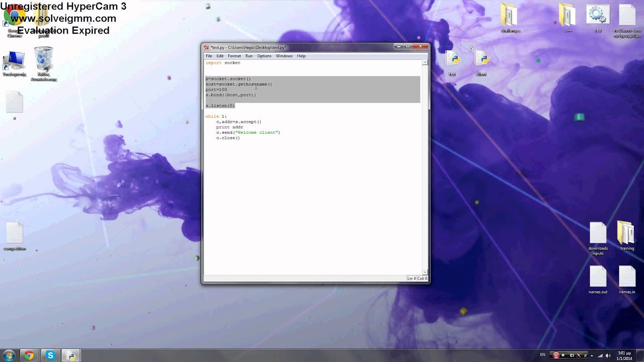Viewport: 644px width, 362px height.
Task: Open the EN language indicator
Action: click(542, 354)
